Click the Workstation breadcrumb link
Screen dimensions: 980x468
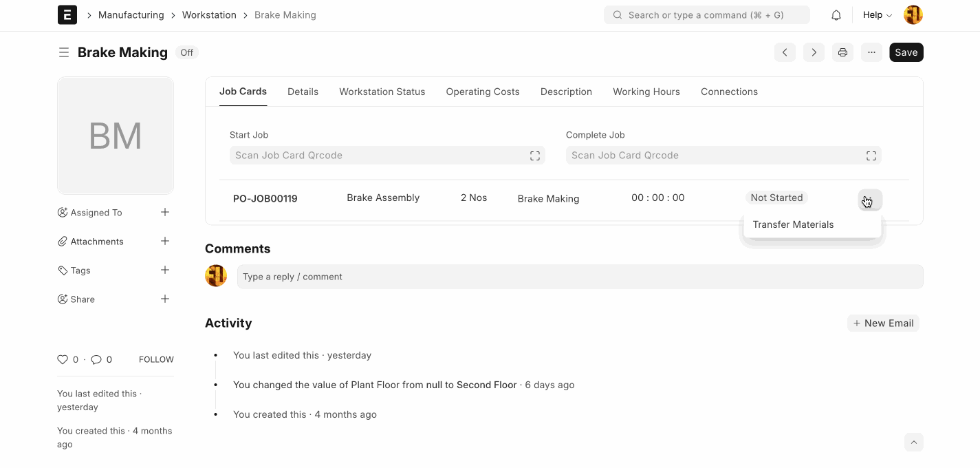209,15
